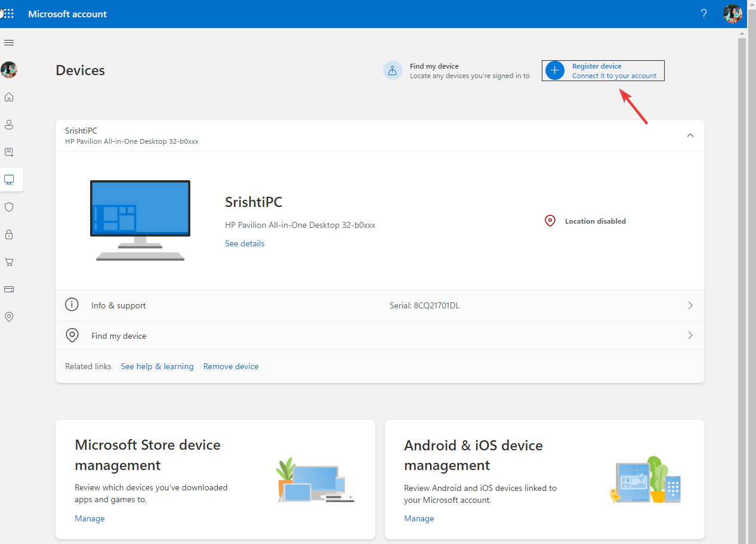This screenshot has width=756, height=544.
Task: Click the Devices page heading
Action: 80,70
